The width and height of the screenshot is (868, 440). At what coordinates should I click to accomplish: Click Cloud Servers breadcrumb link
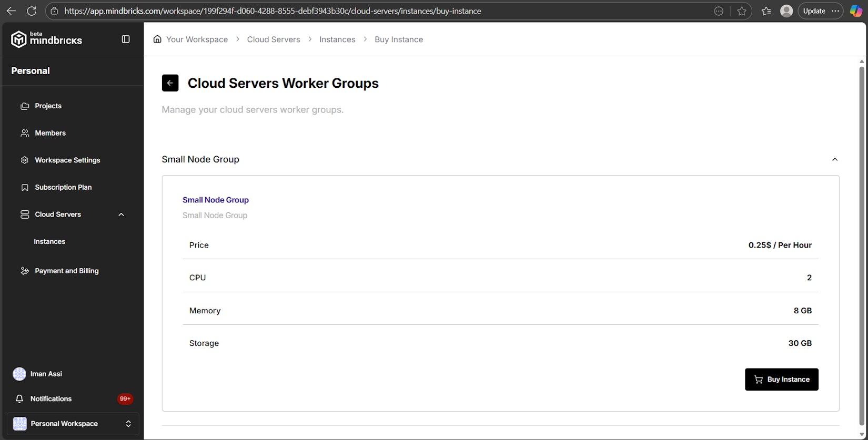point(274,39)
